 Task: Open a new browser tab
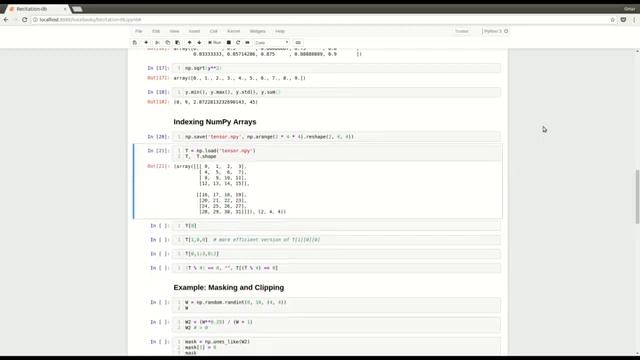[77, 9]
